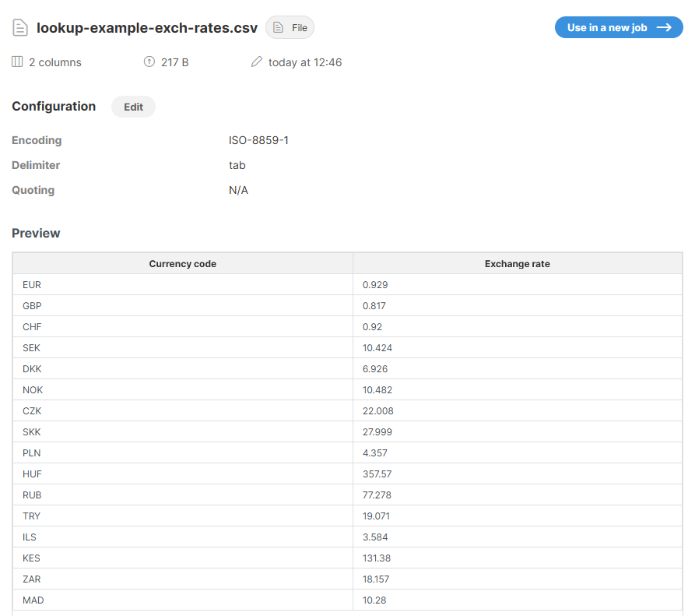Click the File badge next to the filename
Image resolution: width=688 pixels, height=616 pixels.
(290, 27)
